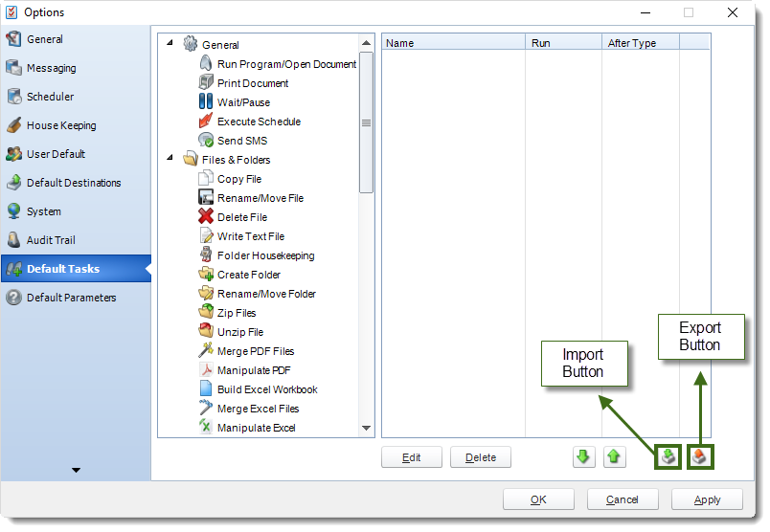Viewport: 770px width, 532px height.
Task: Select the Default Tasks page
Action: (x=76, y=269)
